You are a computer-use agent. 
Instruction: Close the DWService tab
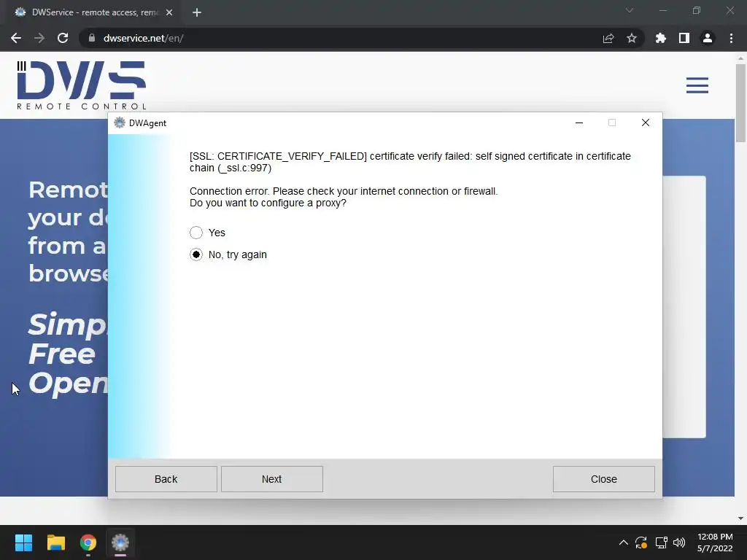[169, 12]
